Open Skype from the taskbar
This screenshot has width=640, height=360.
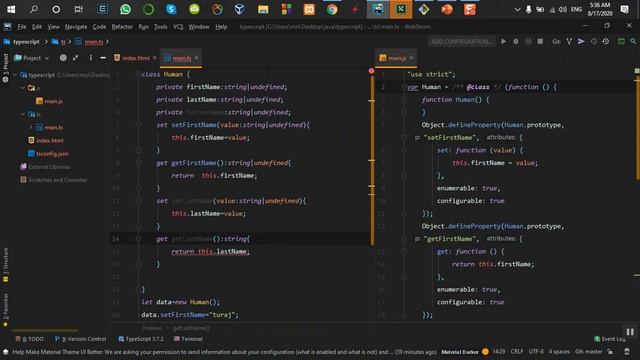171,9
